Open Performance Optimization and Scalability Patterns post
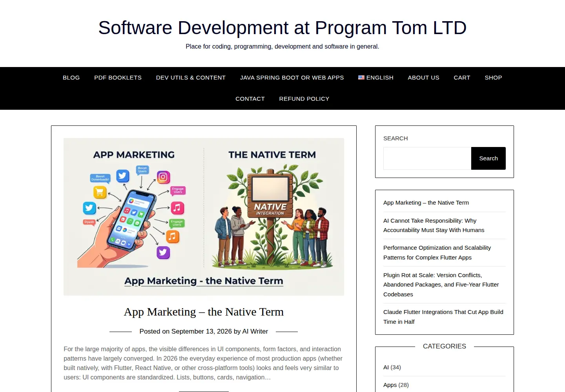The height and width of the screenshot is (392, 565). (437, 252)
